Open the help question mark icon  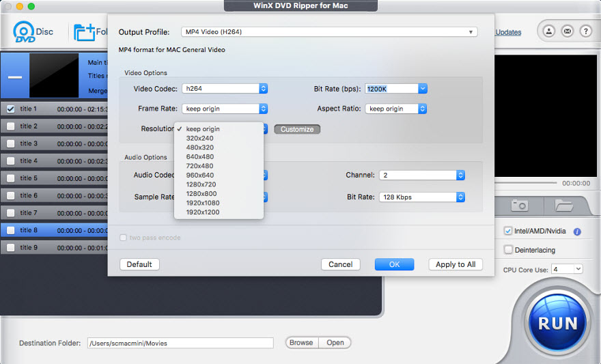coord(585,31)
